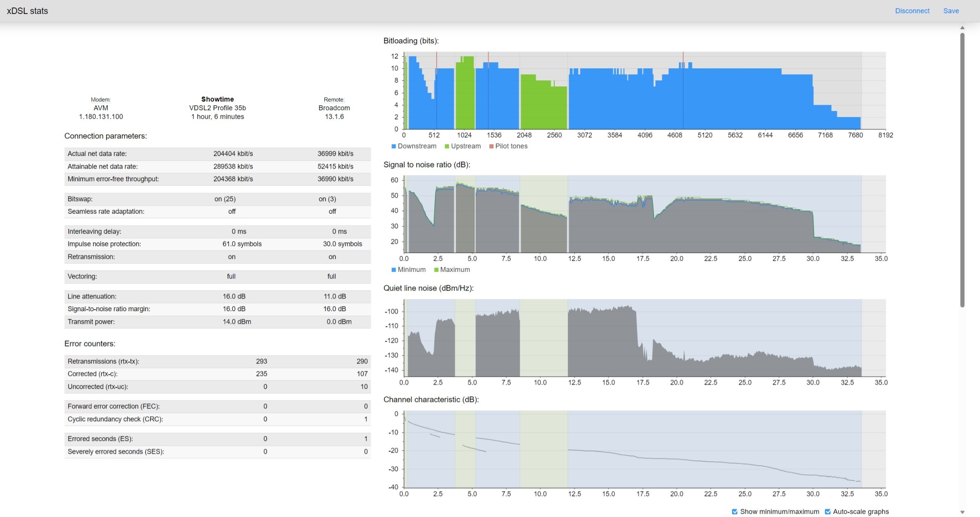Click Bitswap value on (25)

pos(225,199)
